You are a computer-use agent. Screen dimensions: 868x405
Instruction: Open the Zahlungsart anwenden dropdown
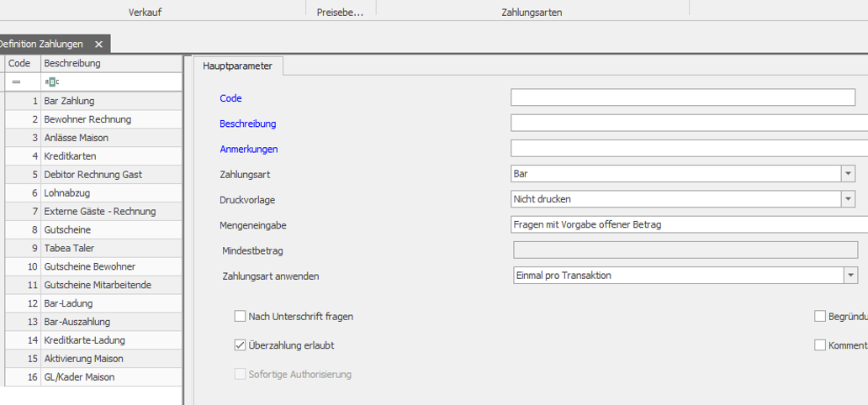point(851,276)
